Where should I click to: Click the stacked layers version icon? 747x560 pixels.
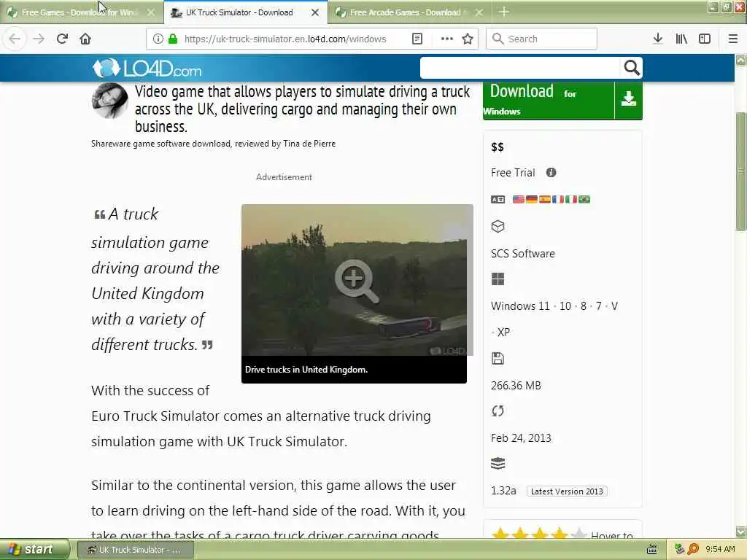[x=498, y=463]
